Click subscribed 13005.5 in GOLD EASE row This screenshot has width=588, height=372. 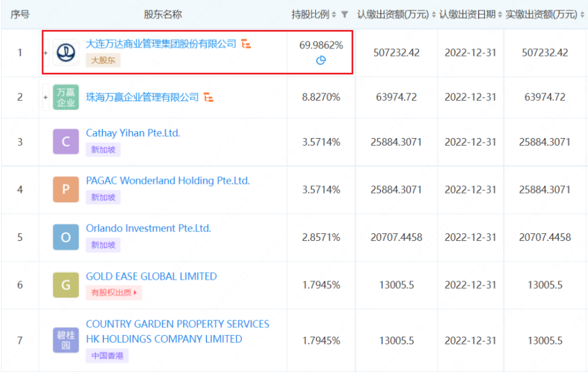pyautogui.click(x=396, y=285)
